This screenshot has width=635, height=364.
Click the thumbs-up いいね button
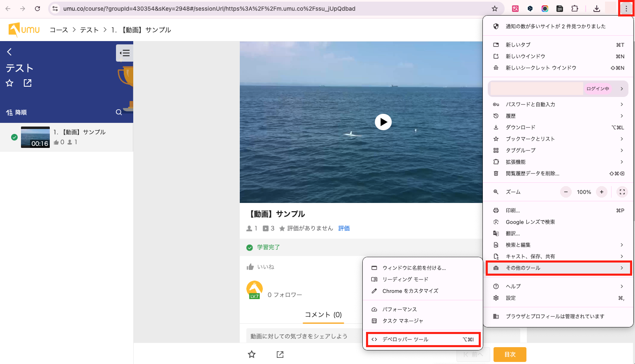260,267
